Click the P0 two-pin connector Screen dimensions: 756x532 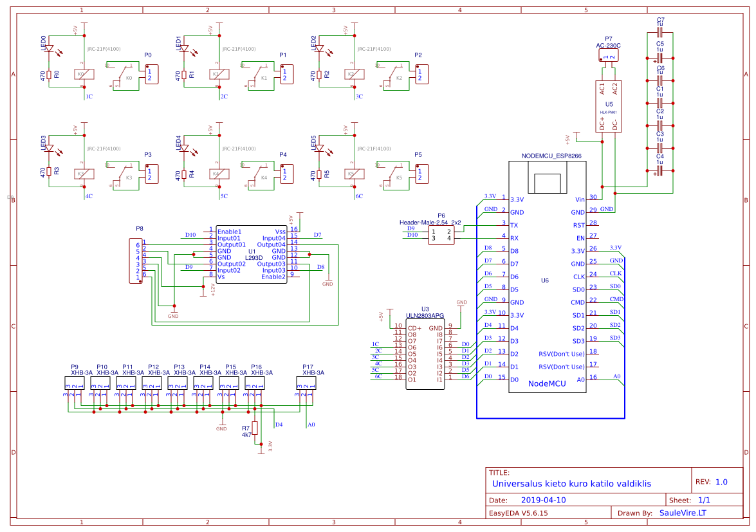152,74
